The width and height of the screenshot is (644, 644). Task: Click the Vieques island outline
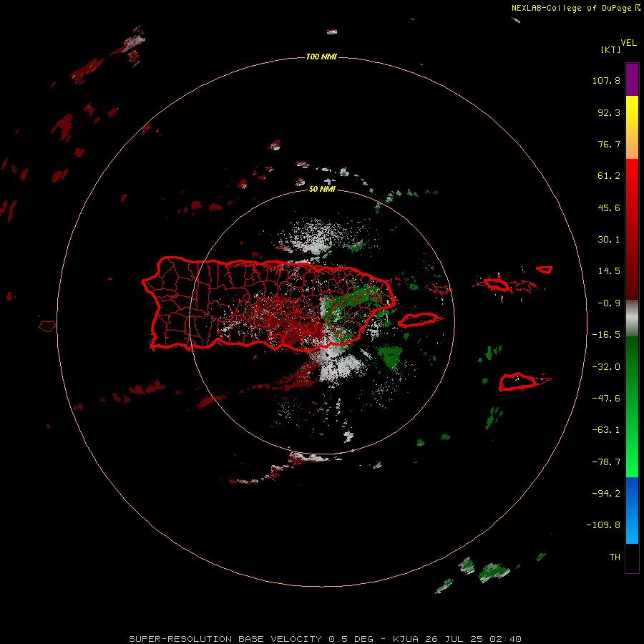pyautogui.click(x=419, y=320)
